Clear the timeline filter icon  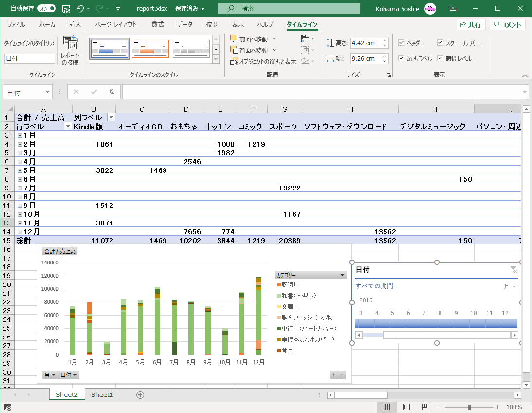point(514,270)
